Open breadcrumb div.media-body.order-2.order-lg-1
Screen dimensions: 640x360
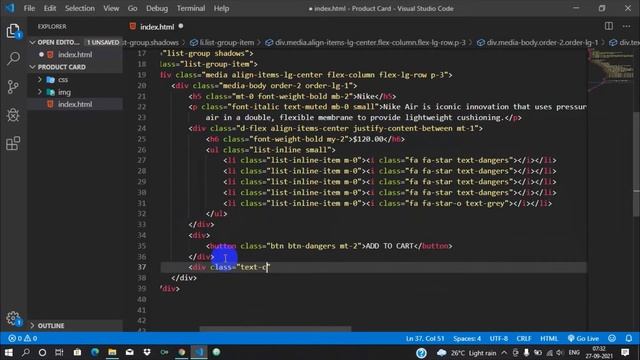pos(538,42)
